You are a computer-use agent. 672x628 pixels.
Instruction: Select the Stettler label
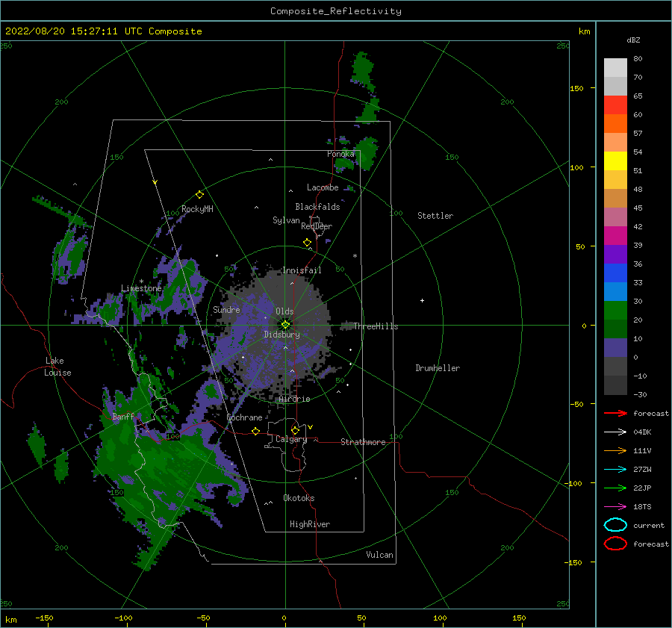(435, 216)
